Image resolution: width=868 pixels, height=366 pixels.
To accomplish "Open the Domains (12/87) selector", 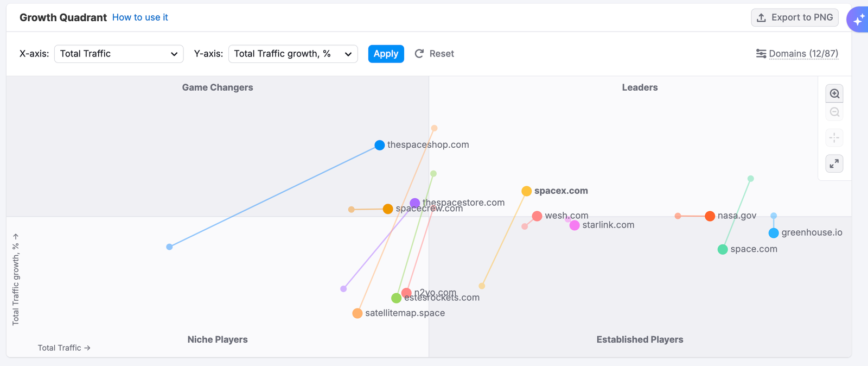I will (803, 54).
